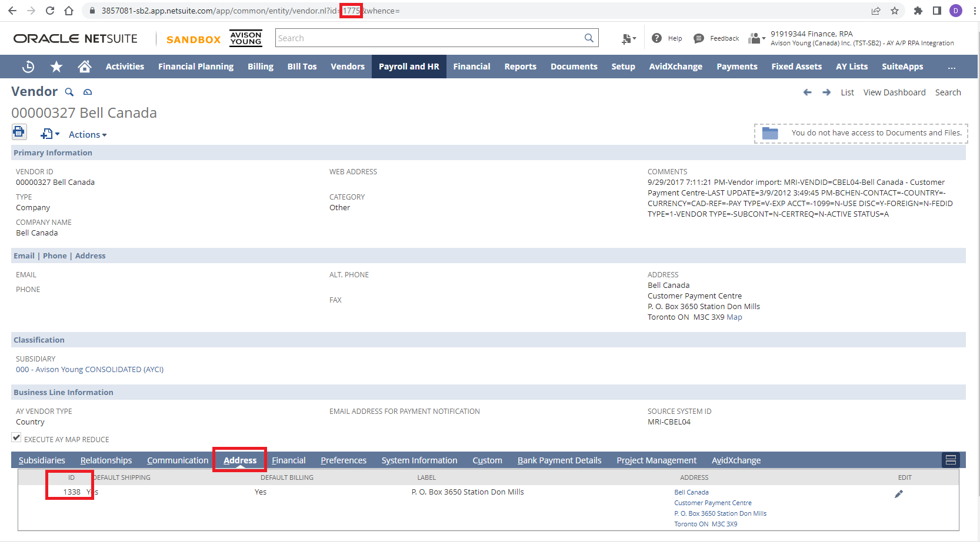The image size is (980, 544).
Task: Expand the Actions dropdown menu
Action: [88, 135]
